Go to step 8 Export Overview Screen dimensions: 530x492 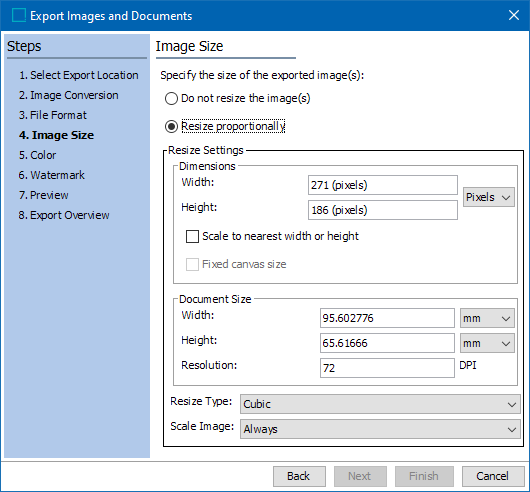point(64,215)
